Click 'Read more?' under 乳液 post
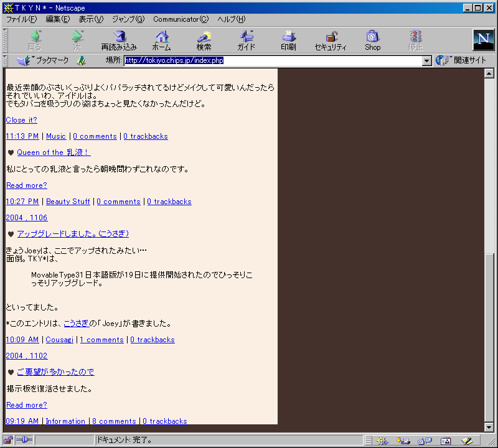The height and width of the screenshot is (448, 498). [x=27, y=185]
